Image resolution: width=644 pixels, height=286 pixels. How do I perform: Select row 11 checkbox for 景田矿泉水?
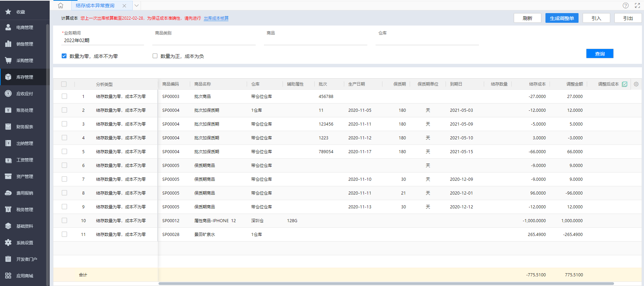click(64, 234)
